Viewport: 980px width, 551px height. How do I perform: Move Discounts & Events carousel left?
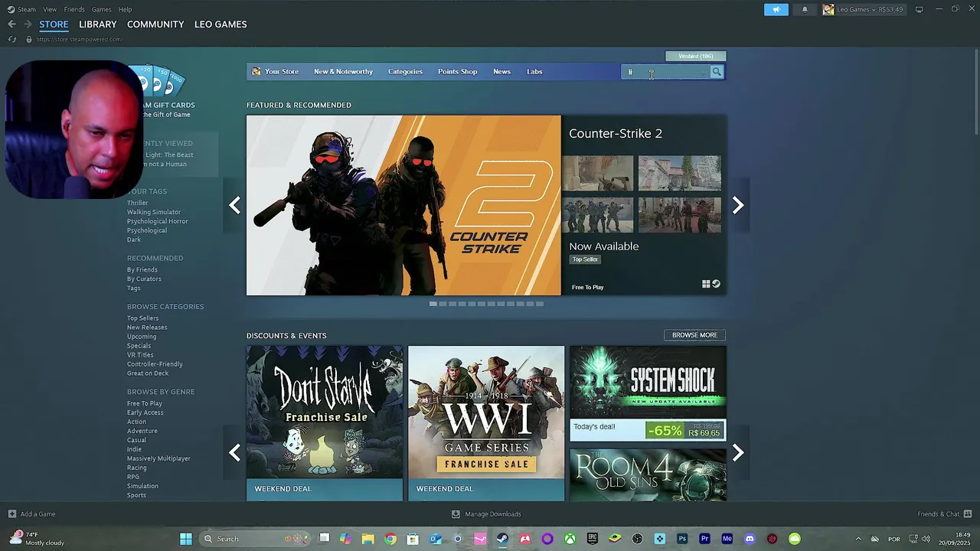tap(234, 453)
